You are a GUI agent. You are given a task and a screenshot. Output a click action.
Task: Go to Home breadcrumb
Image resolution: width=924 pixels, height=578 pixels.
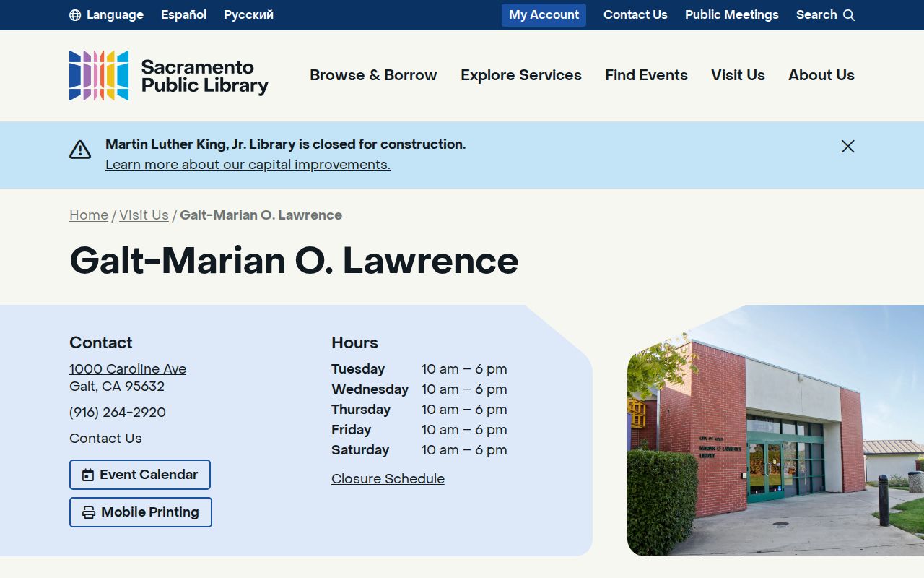[89, 215]
